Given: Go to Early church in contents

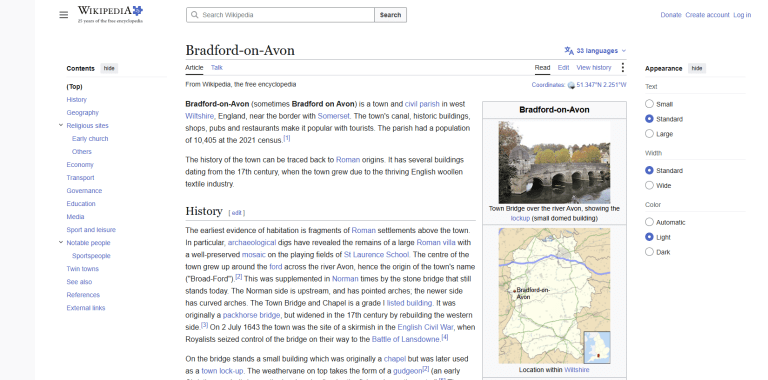Looking at the screenshot, I should (x=90, y=139).
